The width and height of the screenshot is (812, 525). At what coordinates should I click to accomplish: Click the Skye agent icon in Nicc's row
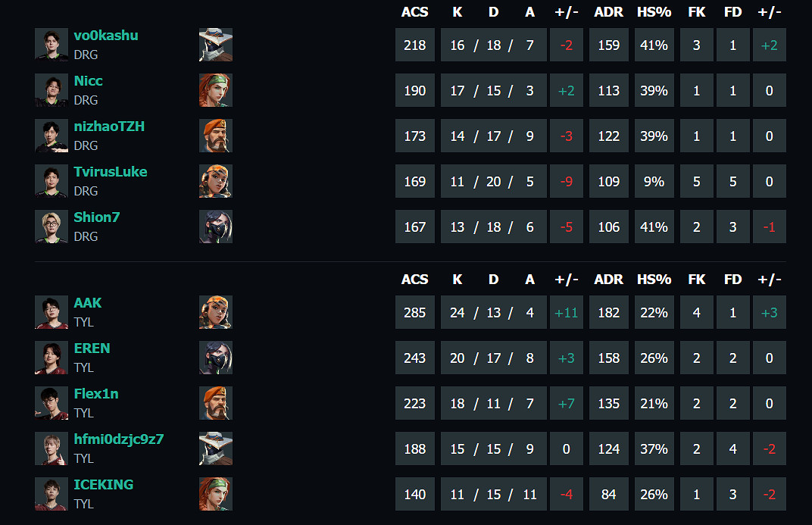tap(216, 90)
